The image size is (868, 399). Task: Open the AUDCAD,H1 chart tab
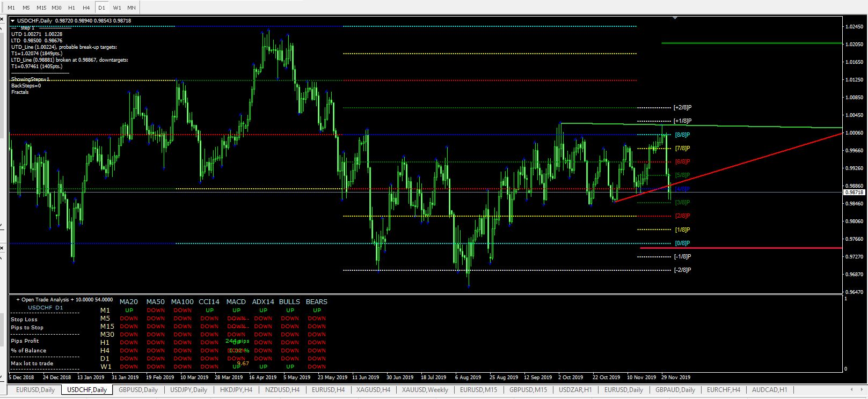(769, 390)
